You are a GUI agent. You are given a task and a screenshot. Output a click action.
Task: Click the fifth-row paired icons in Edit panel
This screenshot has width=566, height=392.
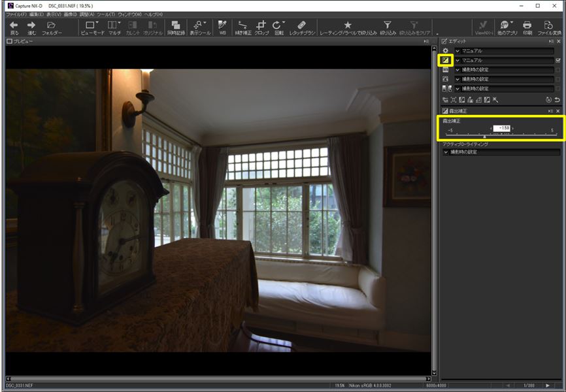447,88
